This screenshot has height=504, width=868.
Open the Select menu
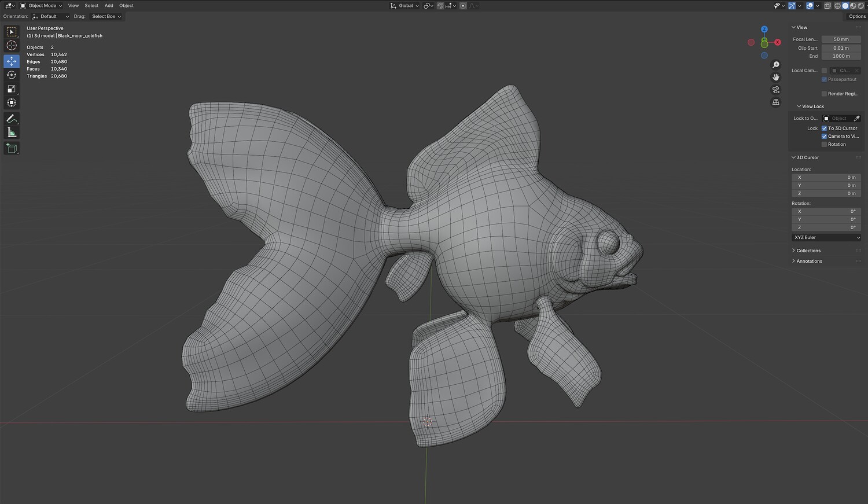pyautogui.click(x=91, y=6)
